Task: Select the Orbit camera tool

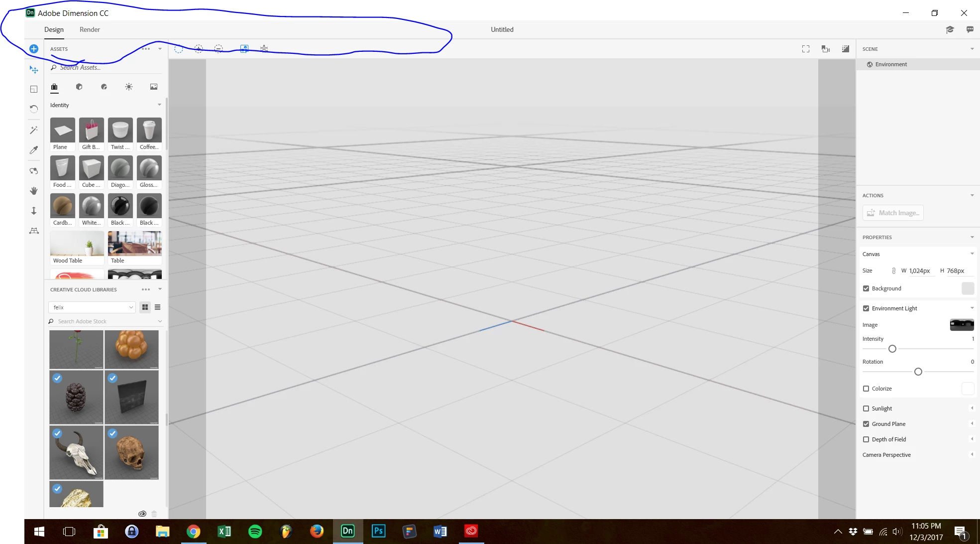Action: pos(34,171)
